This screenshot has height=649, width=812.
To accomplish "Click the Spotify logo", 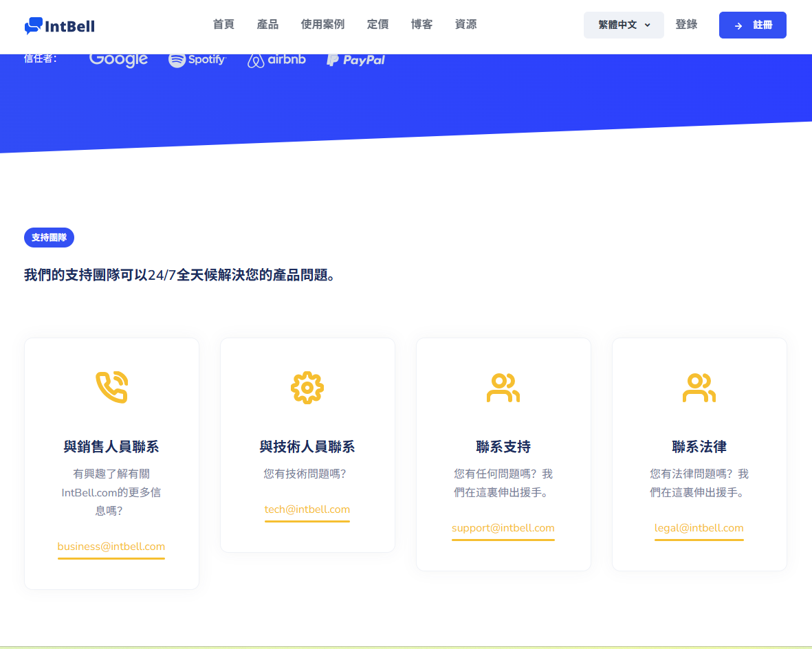I will pyautogui.click(x=197, y=60).
